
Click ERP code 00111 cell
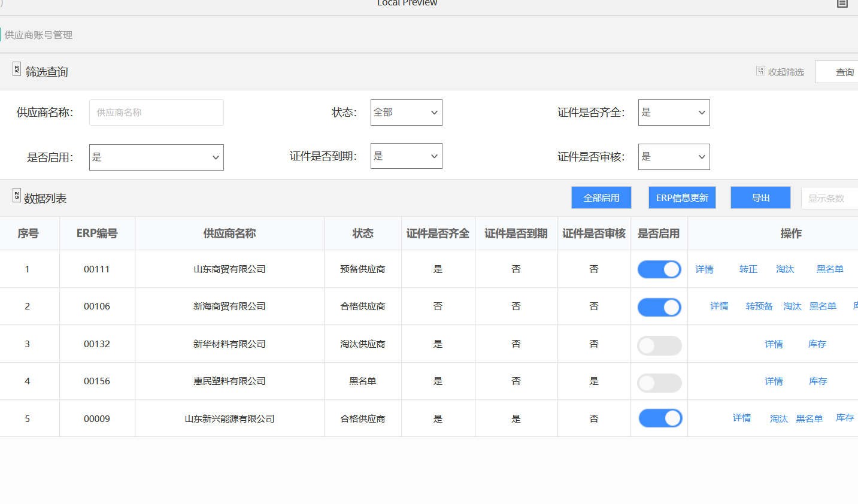coord(97,269)
